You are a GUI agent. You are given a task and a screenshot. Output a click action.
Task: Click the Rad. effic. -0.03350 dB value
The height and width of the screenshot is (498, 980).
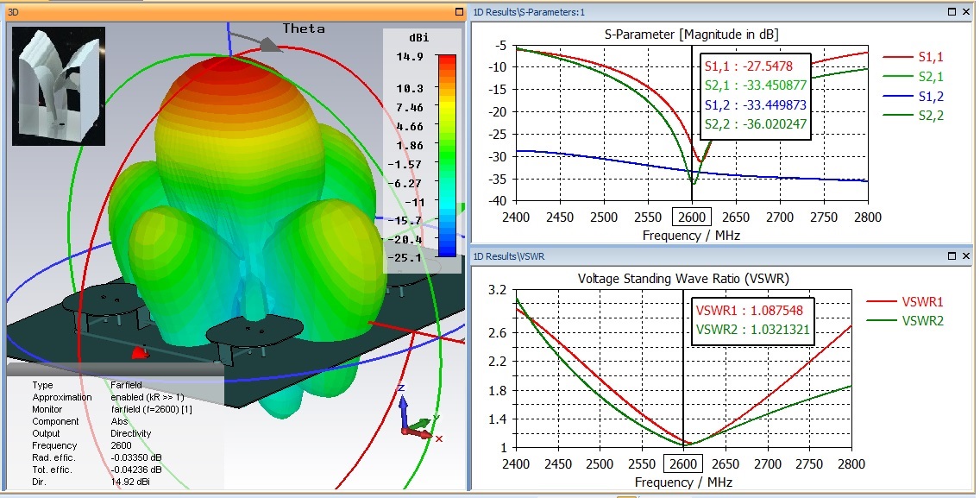click(136, 457)
